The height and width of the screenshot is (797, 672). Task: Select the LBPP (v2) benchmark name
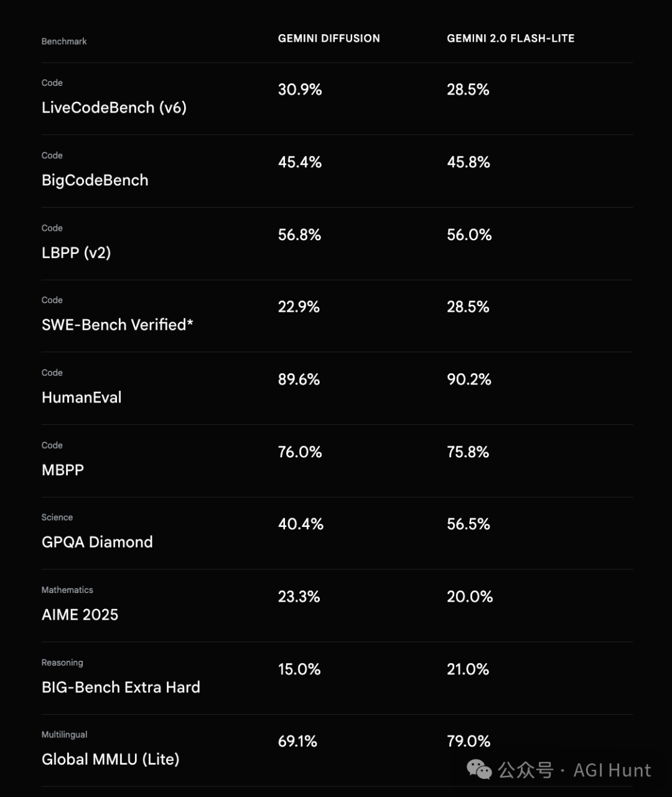[x=76, y=253]
